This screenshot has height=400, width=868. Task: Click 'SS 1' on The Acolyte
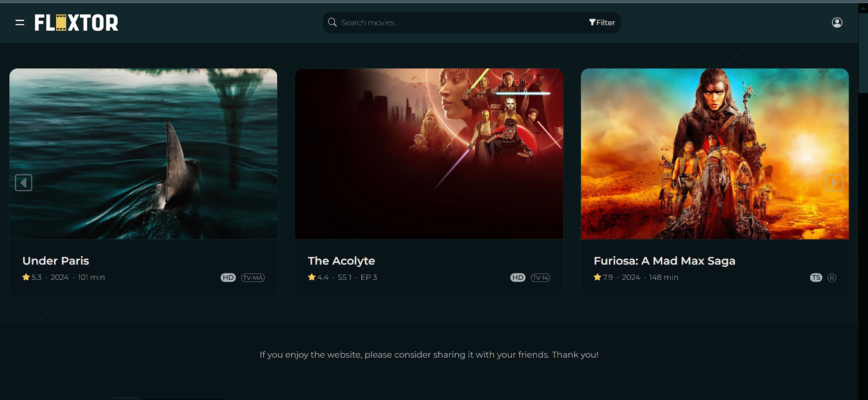pyautogui.click(x=344, y=277)
